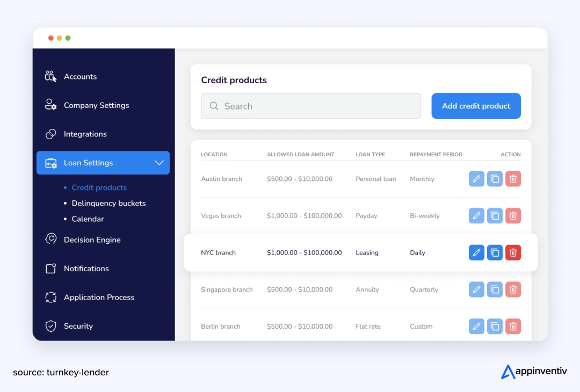
Task: Edit the Singapore branch credit product
Action: pos(476,289)
